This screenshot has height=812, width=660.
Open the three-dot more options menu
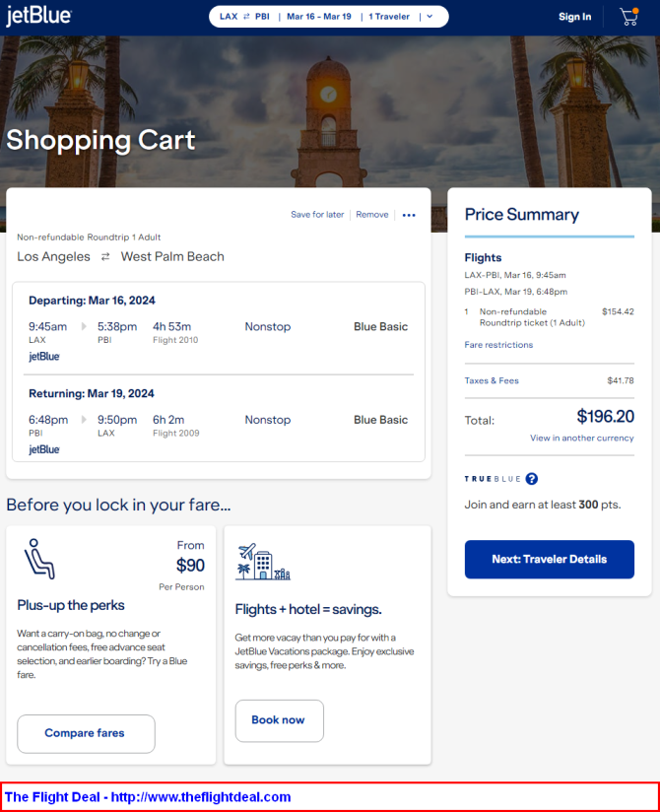tap(409, 215)
